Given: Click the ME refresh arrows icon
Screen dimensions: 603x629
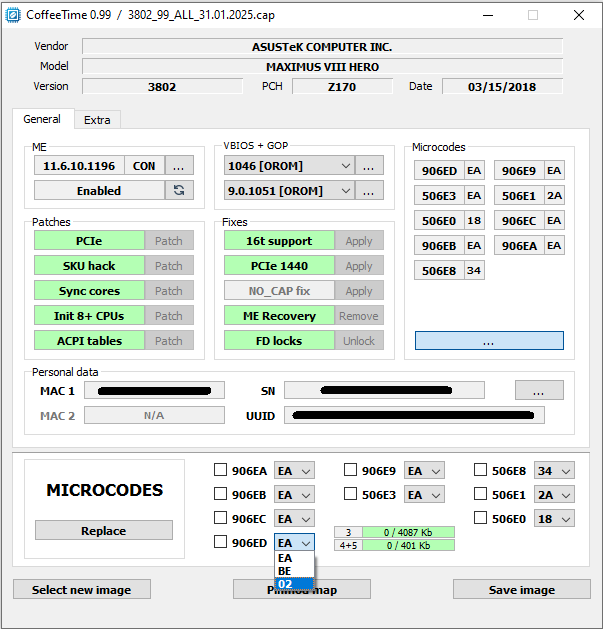Looking at the screenshot, I should [179, 190].
